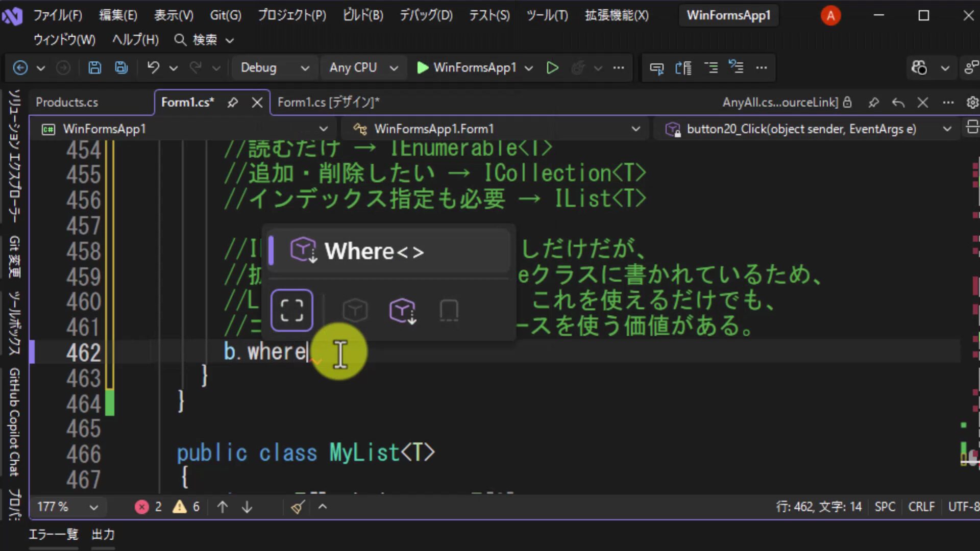
Task: Switch to Form1.cs [デザイン] tab
Action: (329, 103)
